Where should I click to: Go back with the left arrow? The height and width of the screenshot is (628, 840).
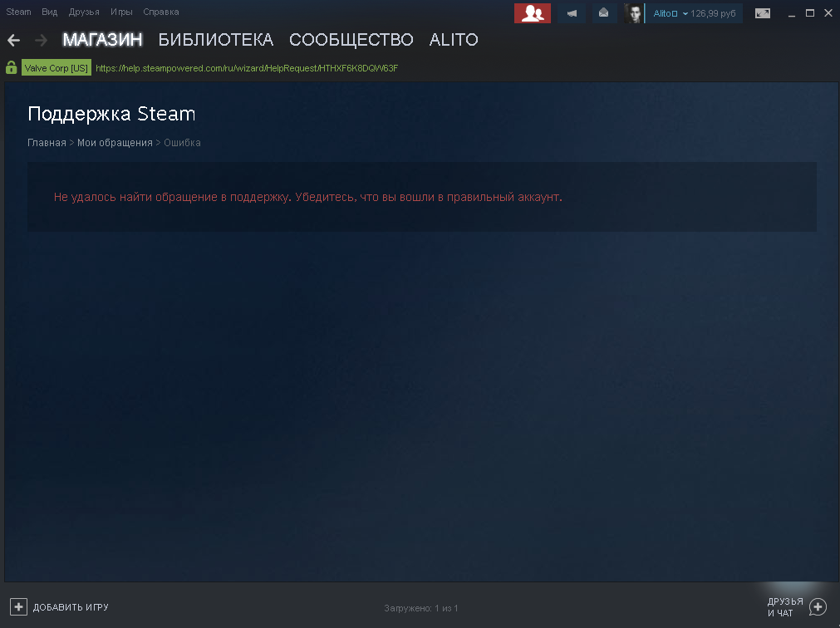pyautogui.click(x=14, y=40)
